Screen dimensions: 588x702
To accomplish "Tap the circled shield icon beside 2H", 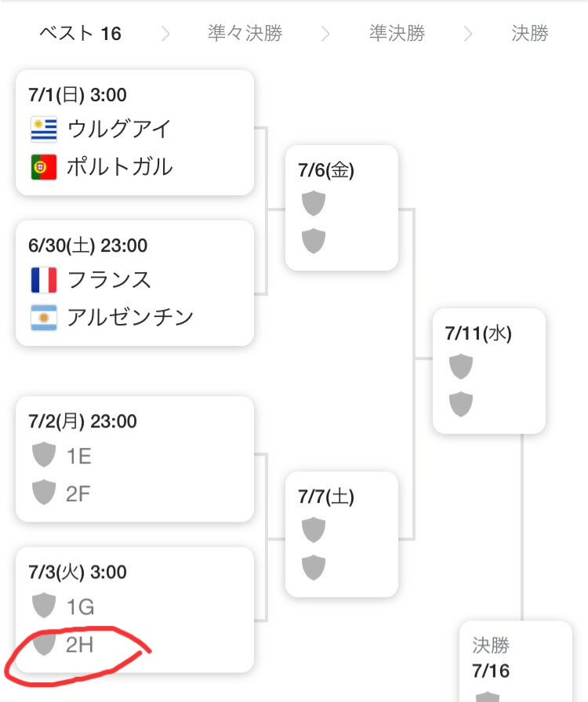I will click(x=44, y=644).
